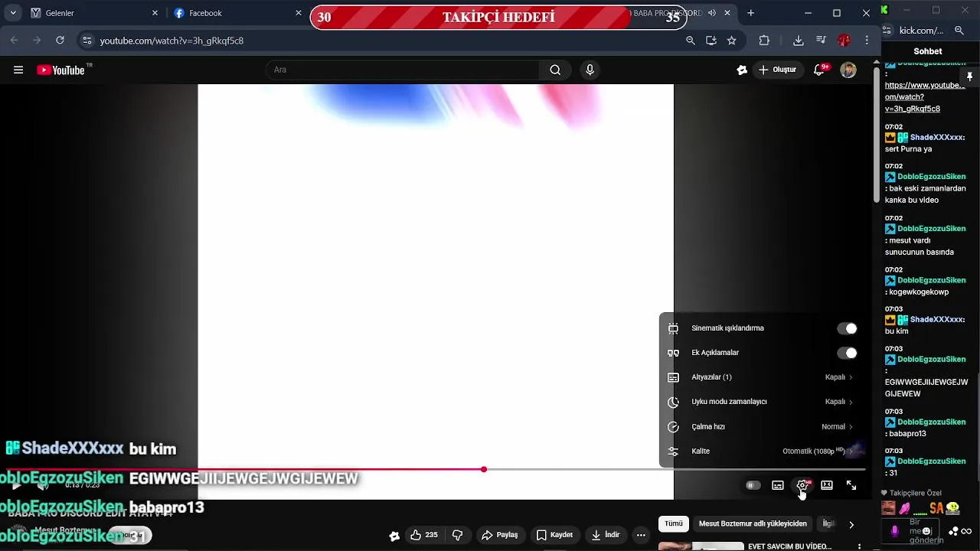Switch to theater mode in the player
980x551 pixels.
click(x=827, y=485)
